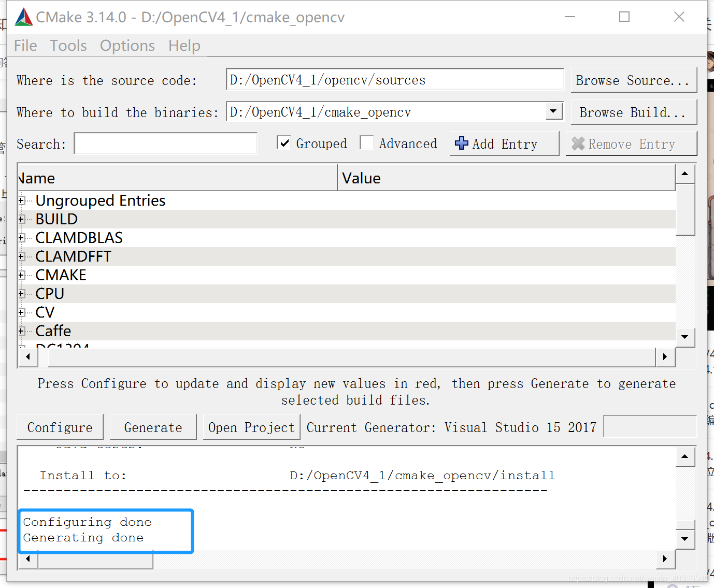
Task: Expand the CLAMDBLAS group
Action: [x=21, y=238]
